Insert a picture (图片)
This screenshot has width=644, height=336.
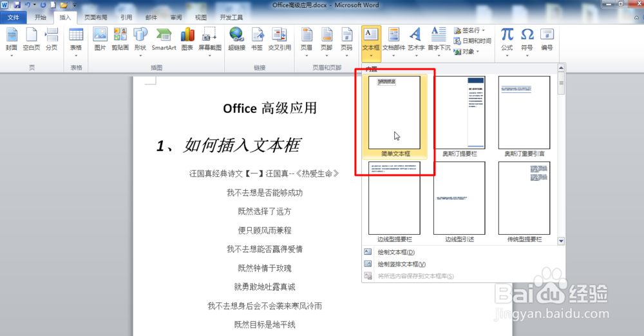(100, 40)
